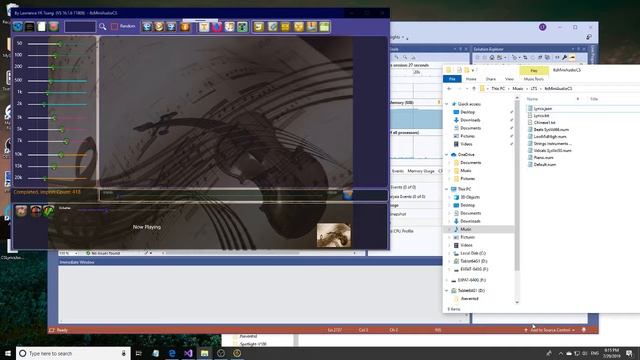This screenshot has height=360, width=640.
Task: Click up-folder arrow in File Explorer
Action: tap(474, 89)
